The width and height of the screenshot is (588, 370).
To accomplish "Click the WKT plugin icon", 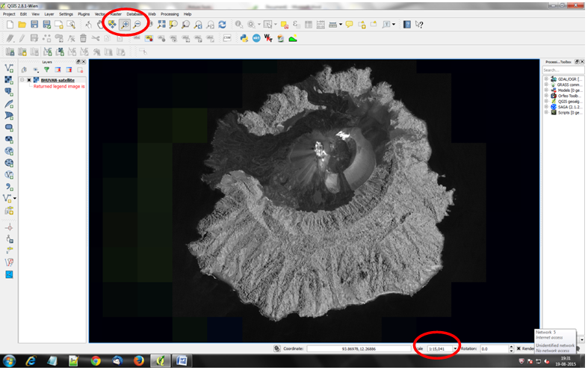I will click(268, 38).
